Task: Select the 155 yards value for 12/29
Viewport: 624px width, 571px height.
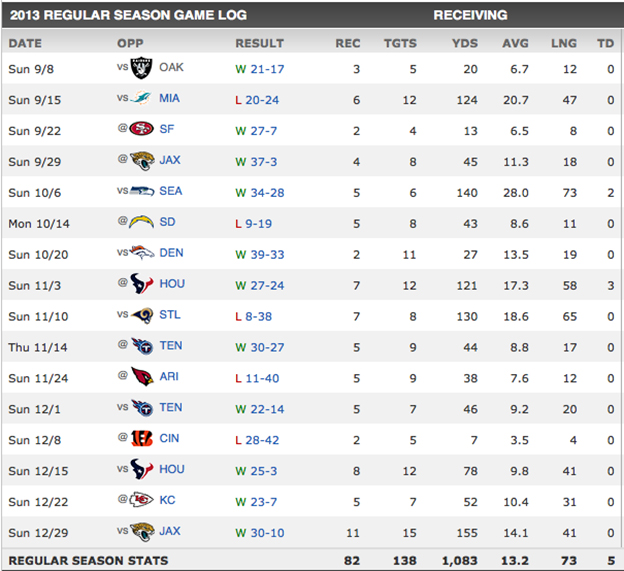Action: pyautogui.click(x=467, y=533)
